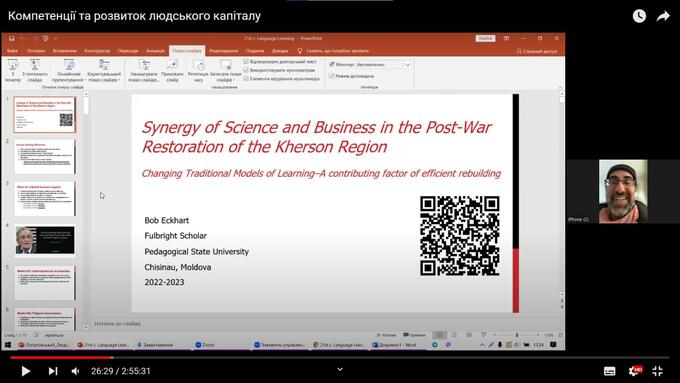The image size is (680, 383).
Task: Click the video progress bar
Action: pos(340,358)
